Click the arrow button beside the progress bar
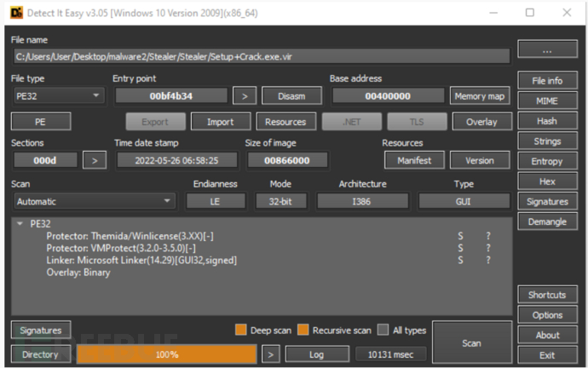The width and height of the screenshot is (588, 368). (270, 354)
